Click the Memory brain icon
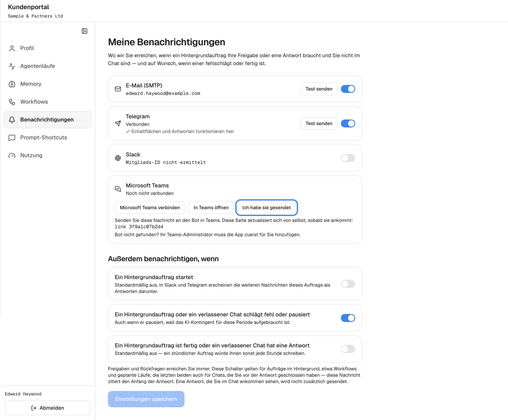 [12, 84]
